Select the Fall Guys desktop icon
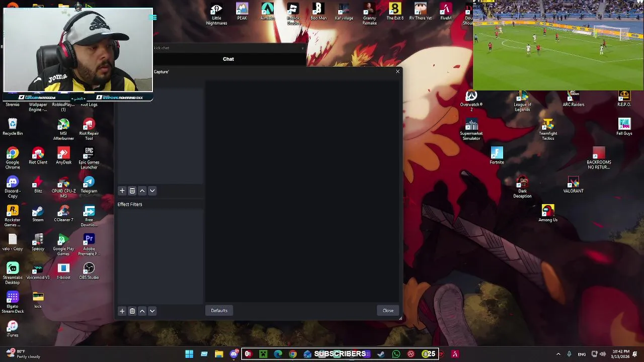This screenshot has height=362, width=644. coord(624,127)
